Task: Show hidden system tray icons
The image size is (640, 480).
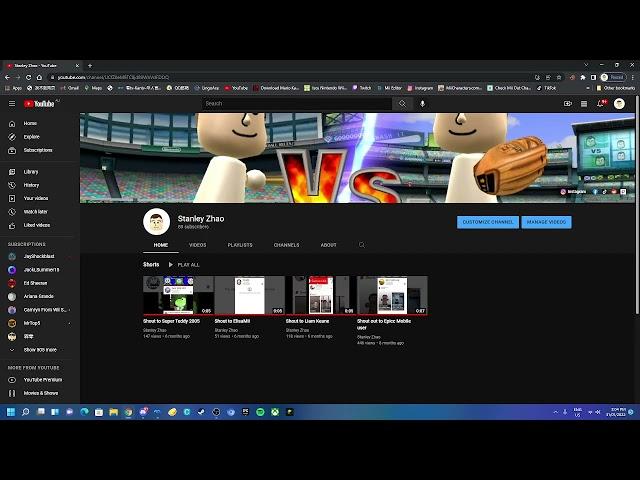Action: pyautogui.click(x=556, y=412)
